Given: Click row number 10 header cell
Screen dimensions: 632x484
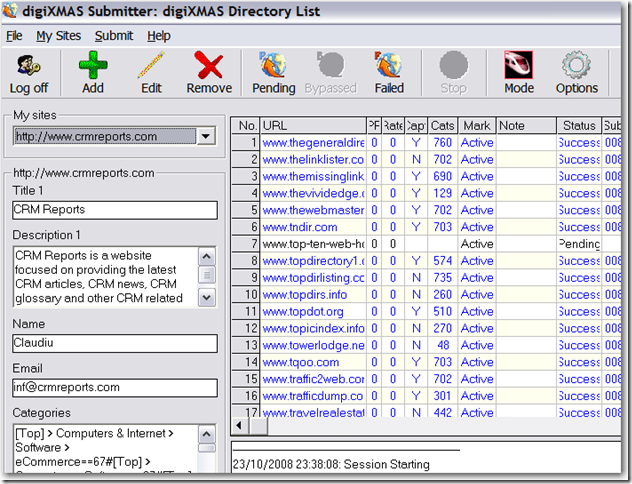Looking at the screenshot, I should tap(246, 295).
